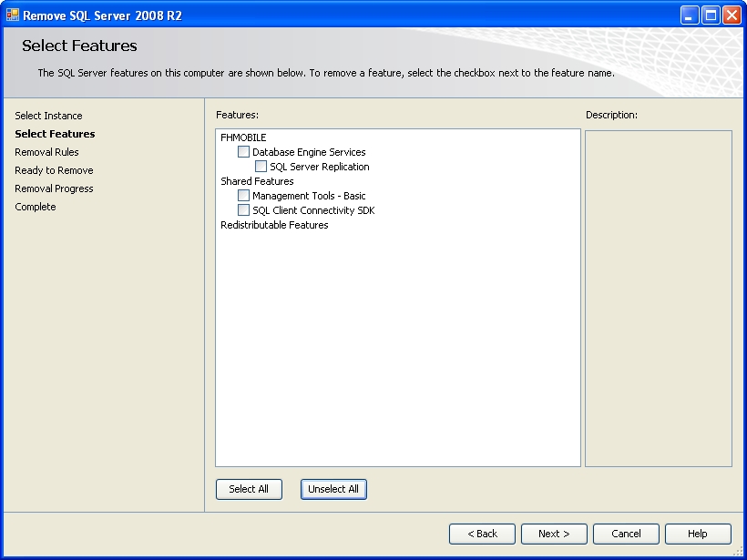Click the Select All button
747x560 pixels.
click(249, 489)
